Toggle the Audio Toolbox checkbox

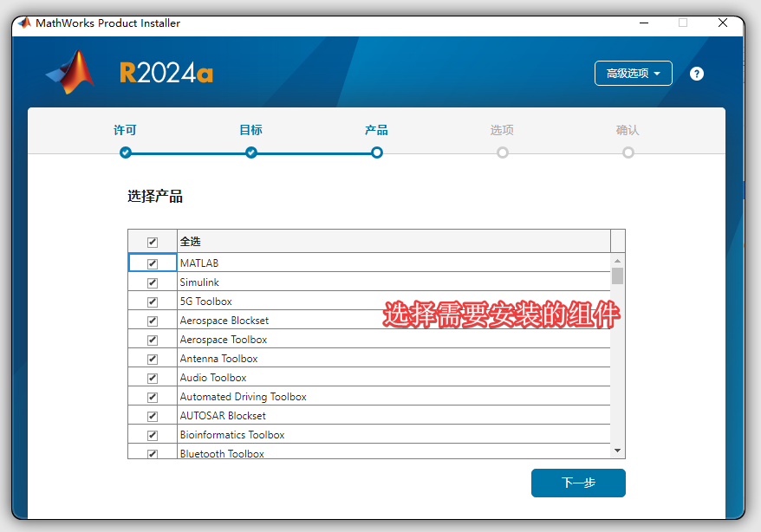click(153, 378)
